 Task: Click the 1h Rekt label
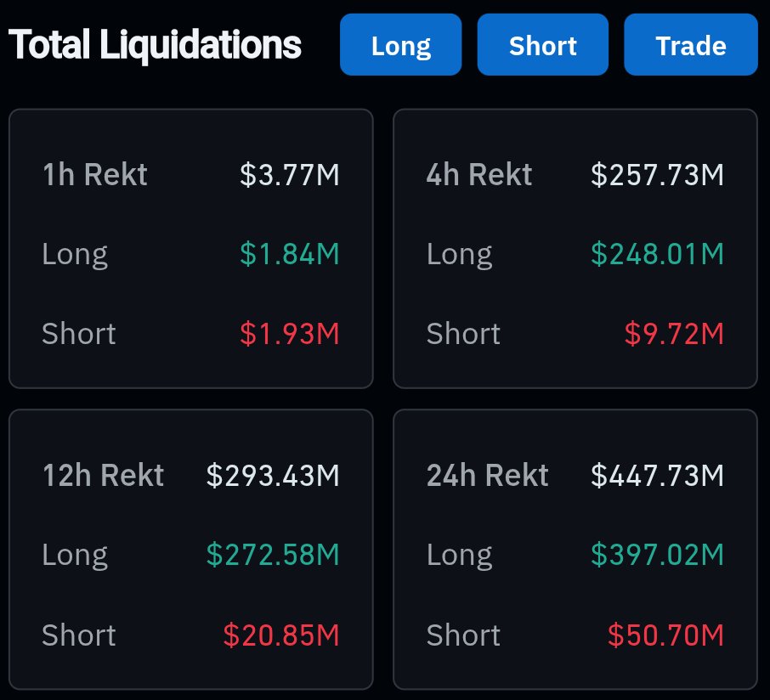pos(94,175)
